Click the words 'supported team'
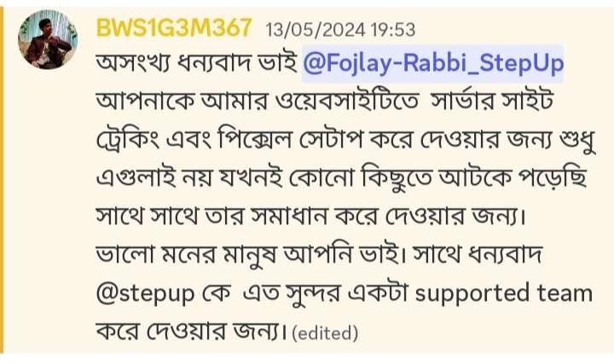The height and width of the screenshot is (364, 614). point(504,294)
